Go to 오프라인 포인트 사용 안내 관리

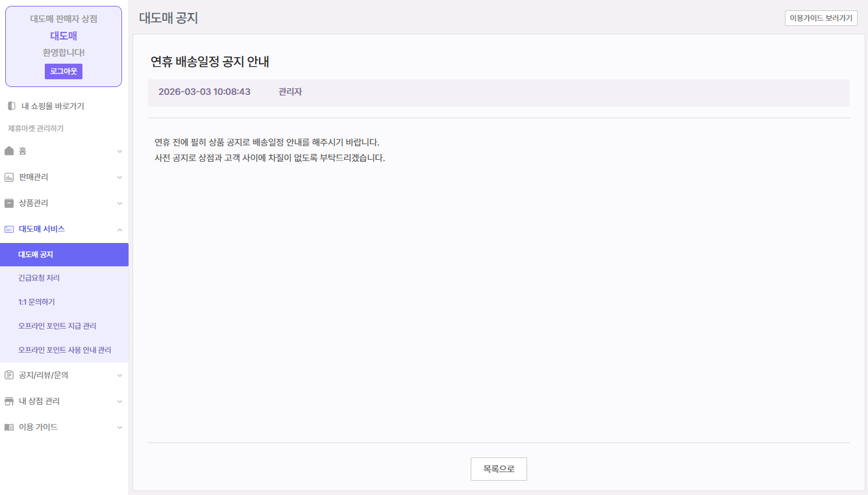click(x=64, y=349)
